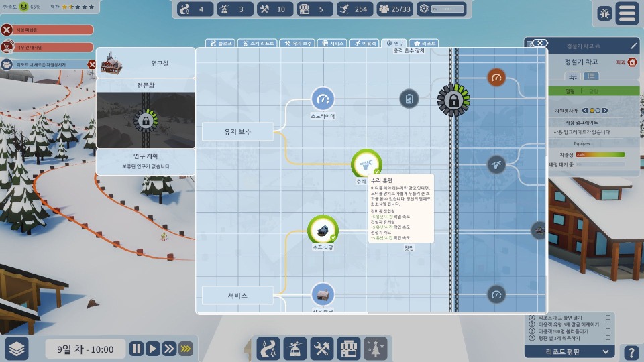Open the main hamburger menu

[627, 13]
